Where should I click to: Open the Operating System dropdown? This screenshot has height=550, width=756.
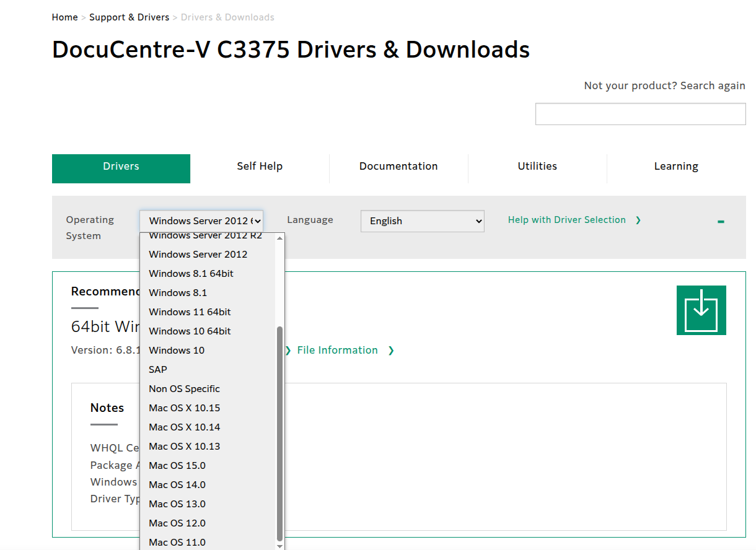click(201, 221)
